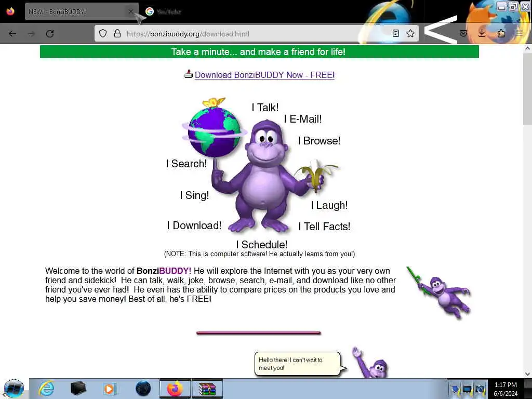Open the black box taskbar application
532x399 pixels.
[78, 389]
